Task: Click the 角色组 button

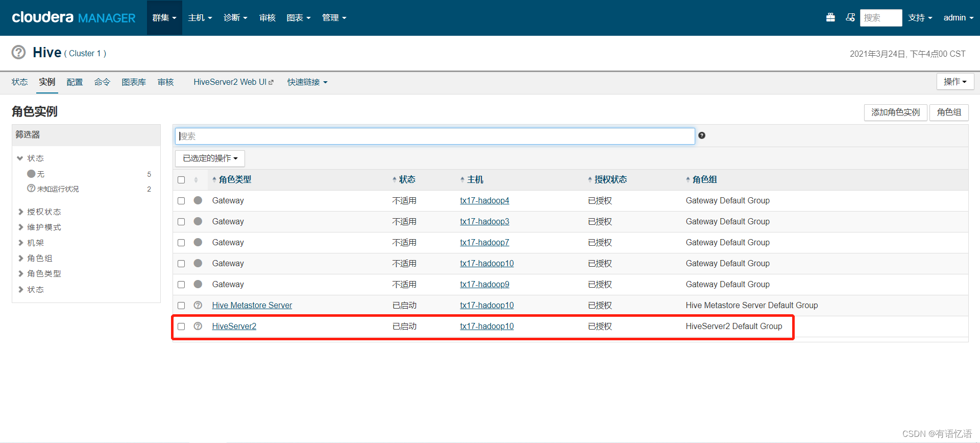Action: click(949, 112)
